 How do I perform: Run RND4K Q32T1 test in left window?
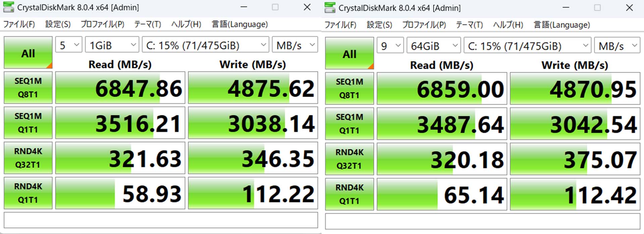pyautogui.click(x=28, y=158)
